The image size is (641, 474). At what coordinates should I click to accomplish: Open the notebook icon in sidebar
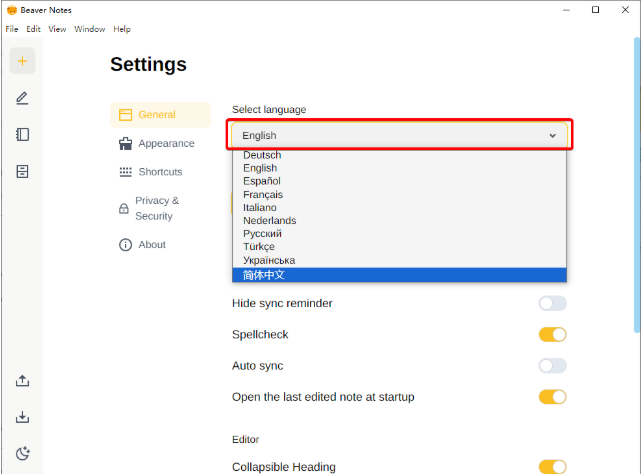click(x=22, y=135)
